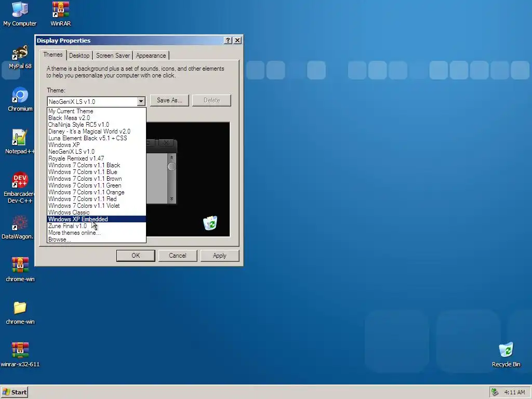Choose Windows 7 Colors v1.1 Brown
Image resolution: width=532 pixels, height=399 pixels.
[x=96, y=179]
